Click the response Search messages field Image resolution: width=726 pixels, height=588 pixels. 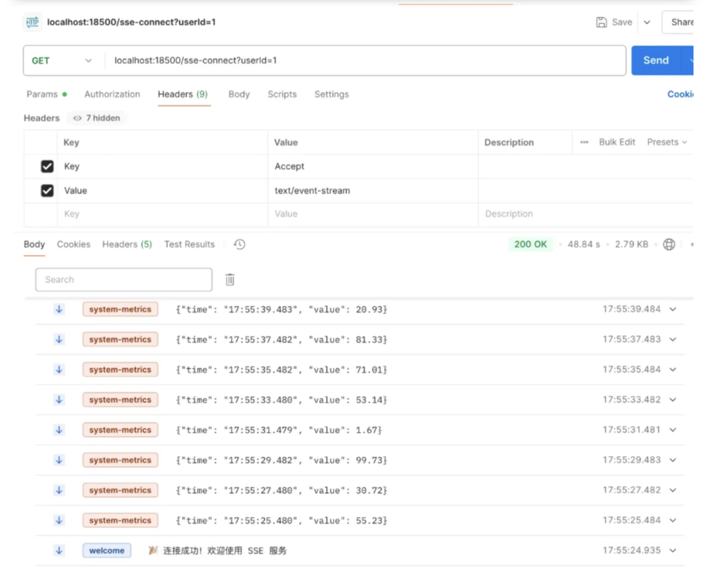coord(123,279)
